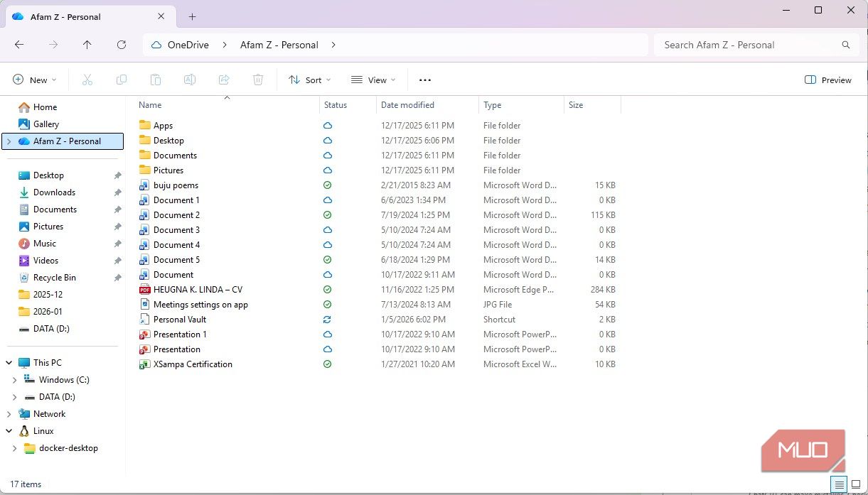Open the Sort dropdown
Image resolution: width=868 pixels, height=495 pixels.
click(310, 80)
